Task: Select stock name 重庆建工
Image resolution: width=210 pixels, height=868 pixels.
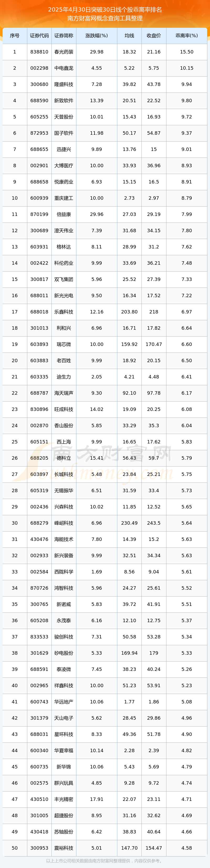Action: (64, 198)
